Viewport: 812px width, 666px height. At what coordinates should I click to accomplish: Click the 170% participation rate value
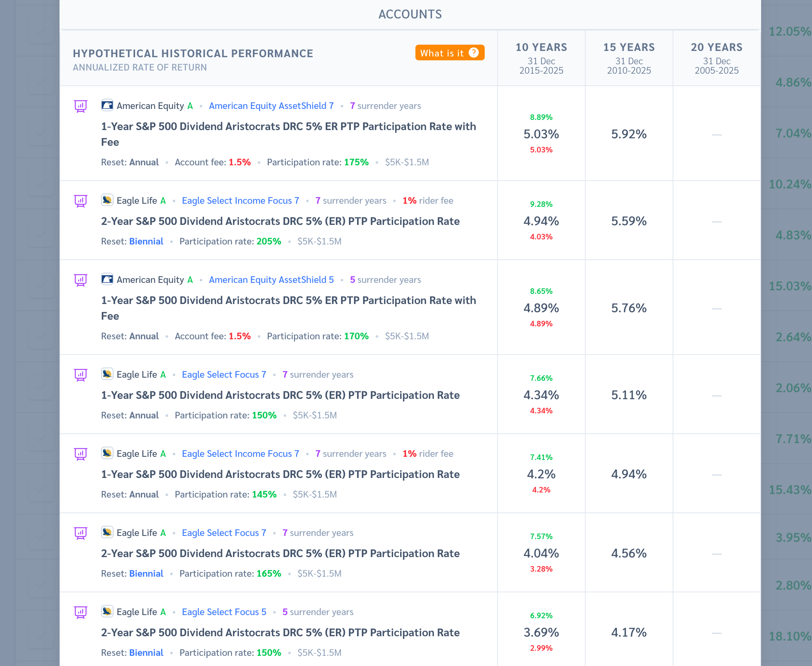click(356, 336)
